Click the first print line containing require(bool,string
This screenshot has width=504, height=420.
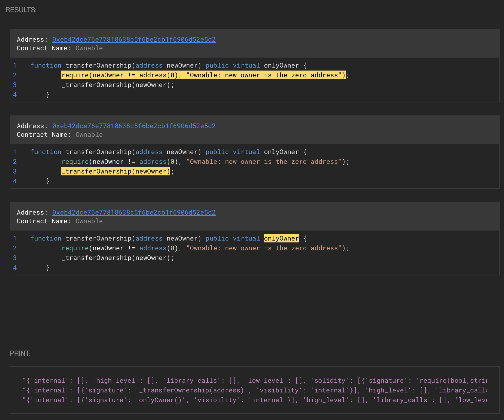[x=254, y=381]
